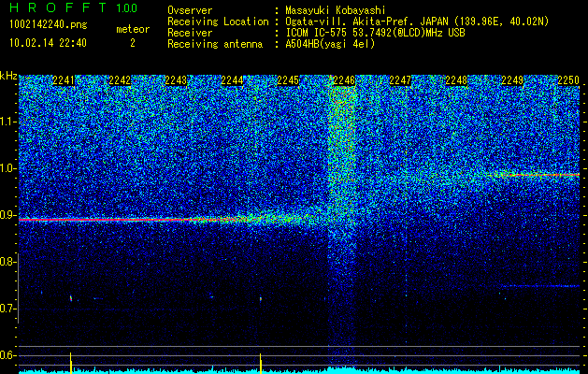This screenshot has width=588, height=374.
Task: Click observer name Masayuki Kobayashi
Action: point(336,10)
